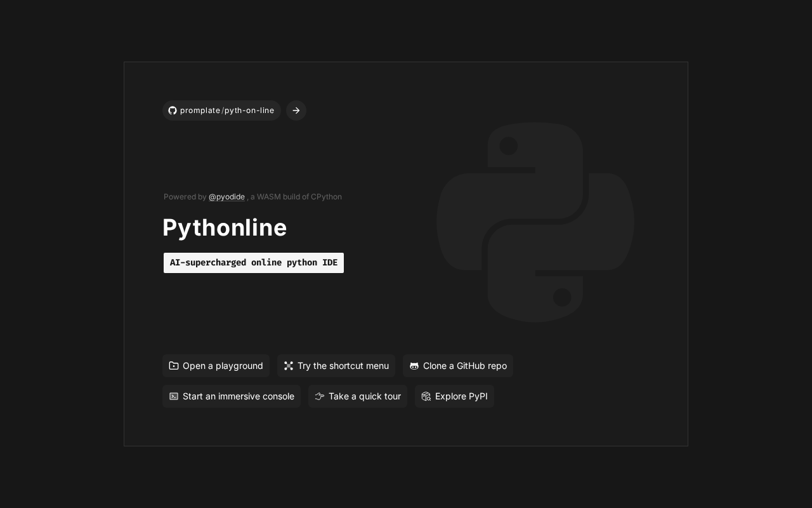Click the Open a playground label
Viewport: 812px width, 508px height.
pos(223,366)
